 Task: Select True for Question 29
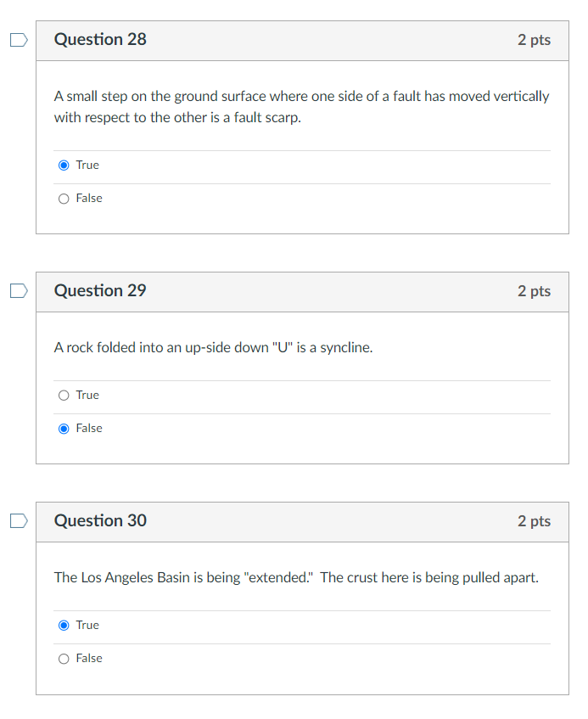coord(64,395)
